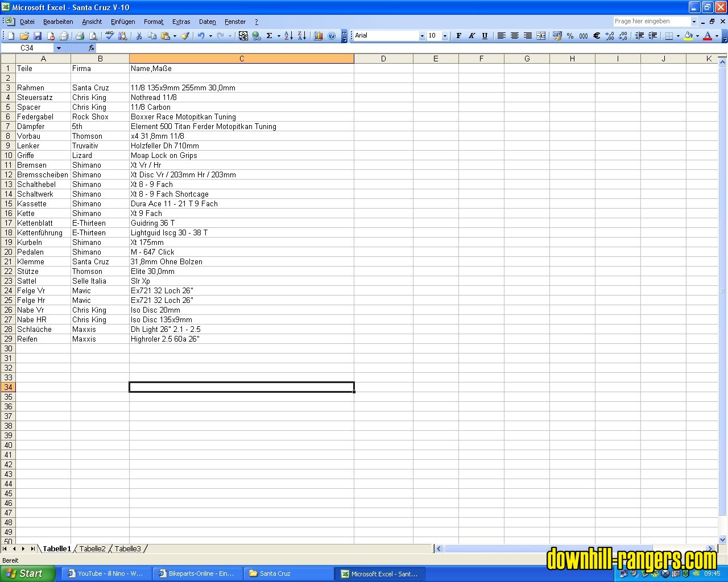Open Excel help with the question mark icon
The width and height of the screenshot is (728, 582).
point(332,36)
